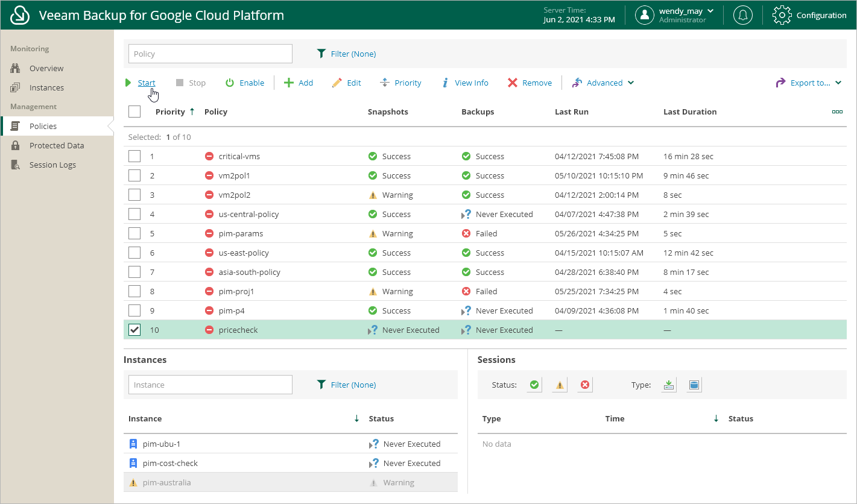Click the pim-australia warning icon
The width and height of the screenshot is (857, 504).
click(133, 483)
